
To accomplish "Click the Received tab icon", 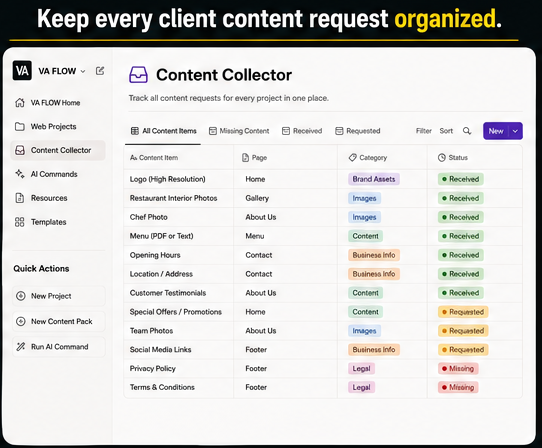I will tap(286, 131).
